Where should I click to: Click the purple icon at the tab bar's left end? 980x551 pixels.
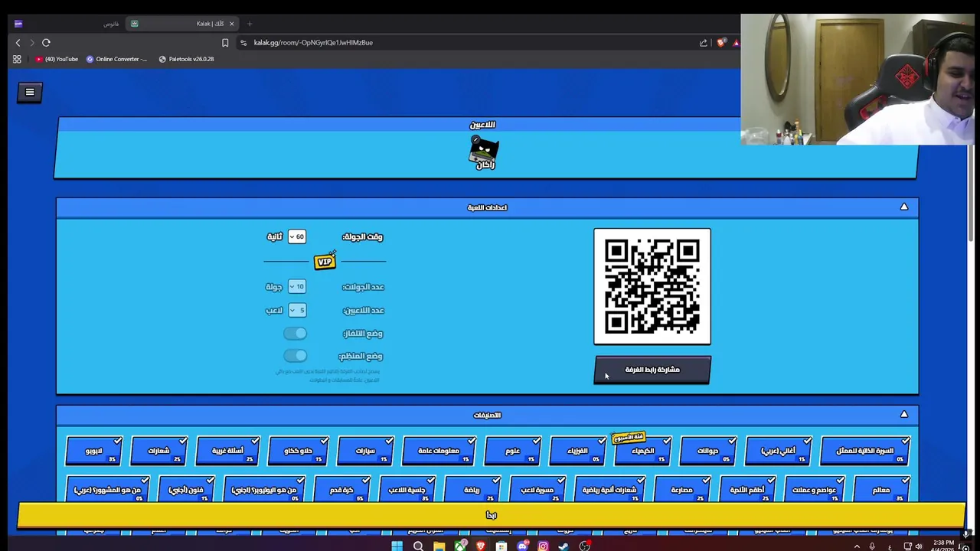click(x=18, y=24)
